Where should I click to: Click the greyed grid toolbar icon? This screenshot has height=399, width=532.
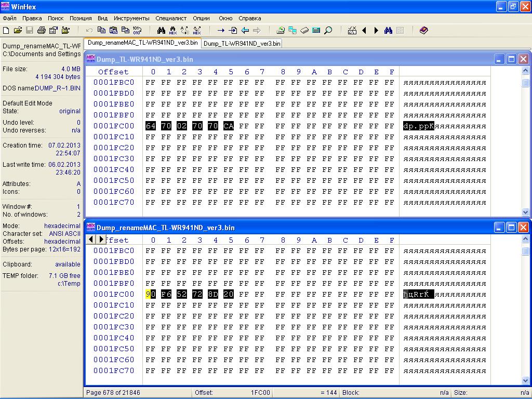coord(400,31)
